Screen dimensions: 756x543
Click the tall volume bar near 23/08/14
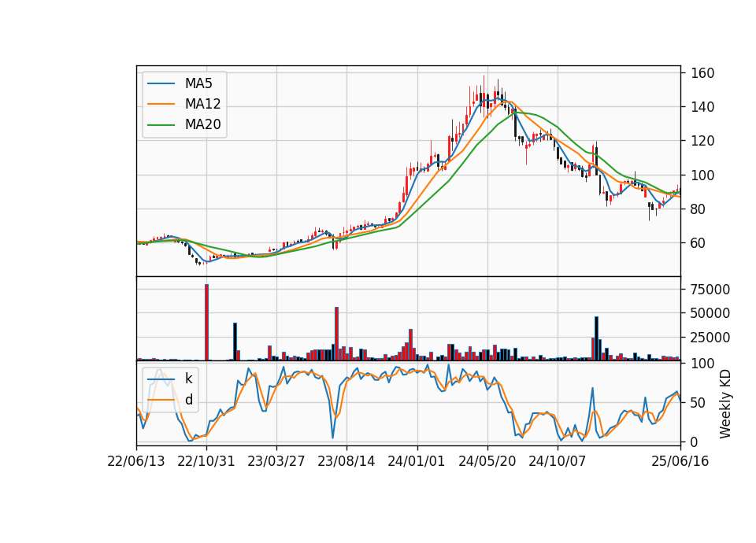[336, 334]
